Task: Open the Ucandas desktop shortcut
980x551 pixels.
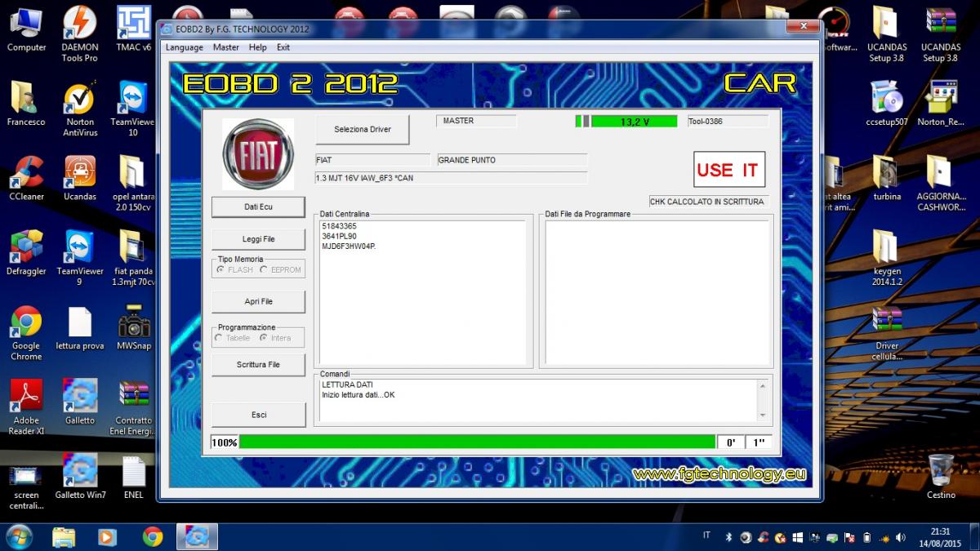Action: click(x=80, y=179)
